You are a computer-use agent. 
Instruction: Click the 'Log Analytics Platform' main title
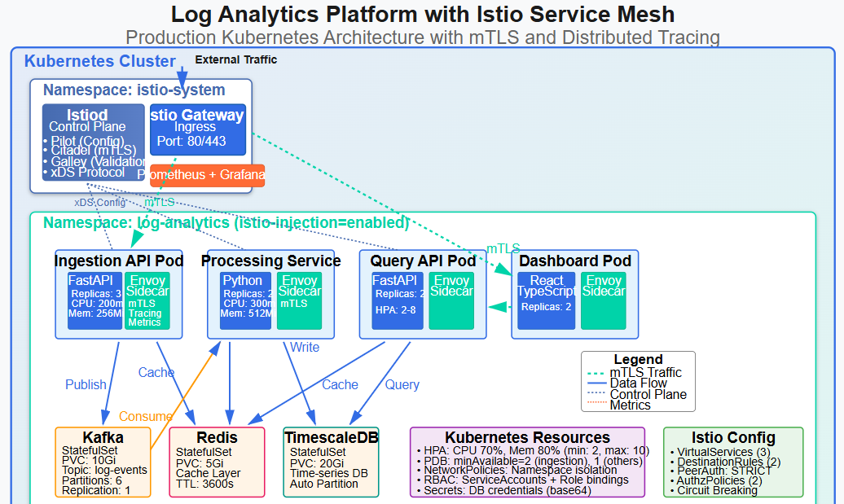tap(423, 15)
